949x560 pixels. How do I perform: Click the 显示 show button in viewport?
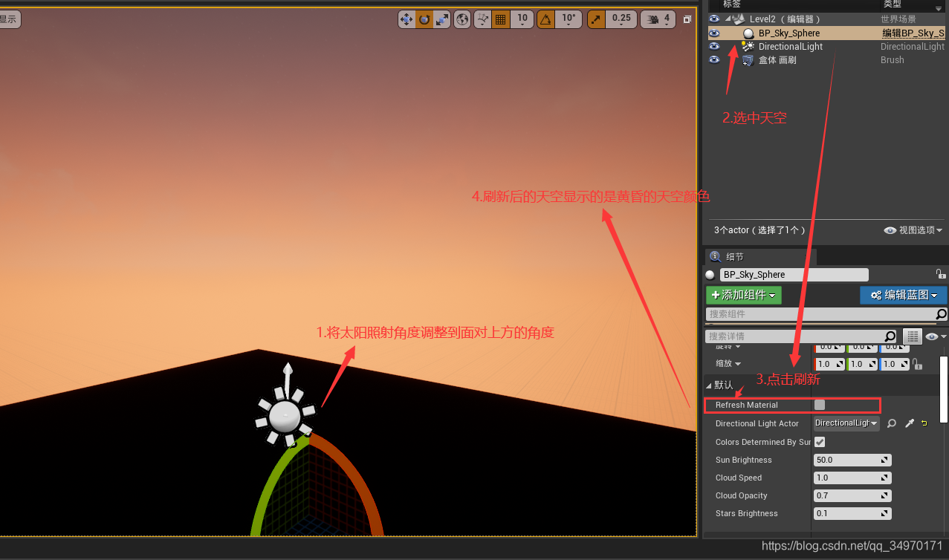click(x=9, y=19)
